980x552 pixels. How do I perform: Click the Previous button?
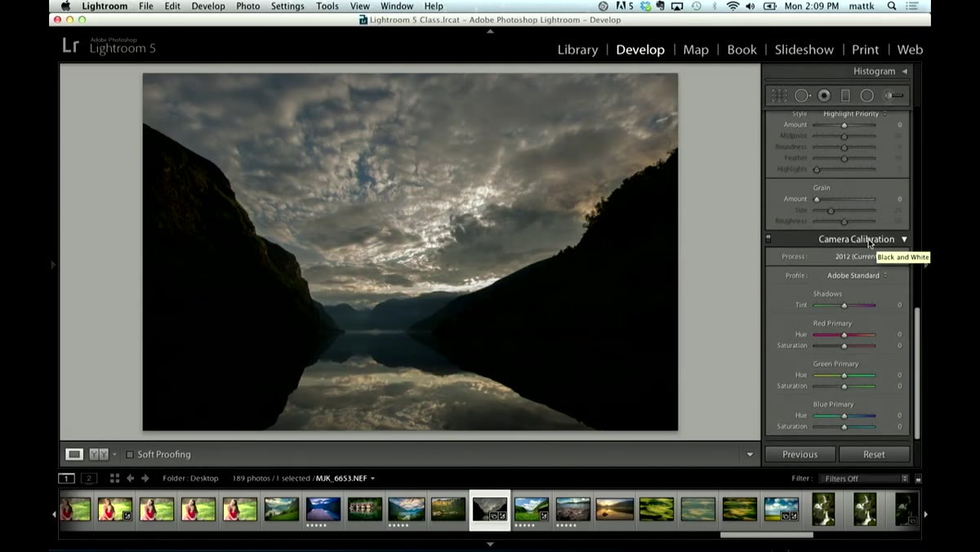800,454
